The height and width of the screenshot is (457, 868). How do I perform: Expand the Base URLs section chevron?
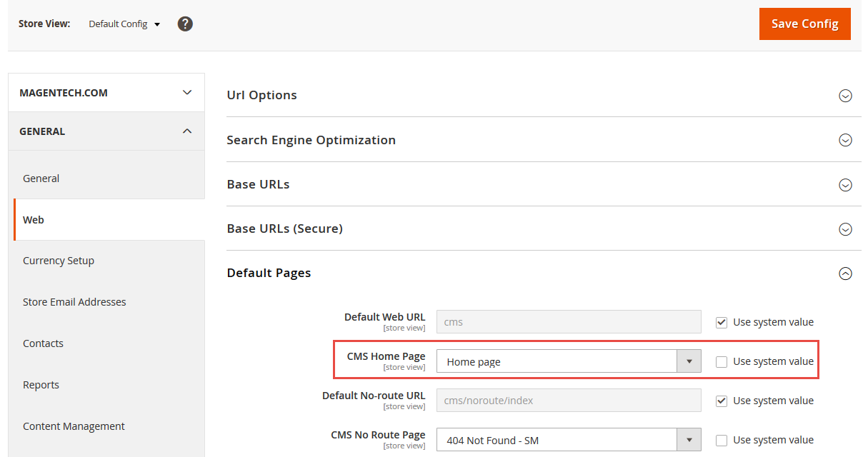845,185
